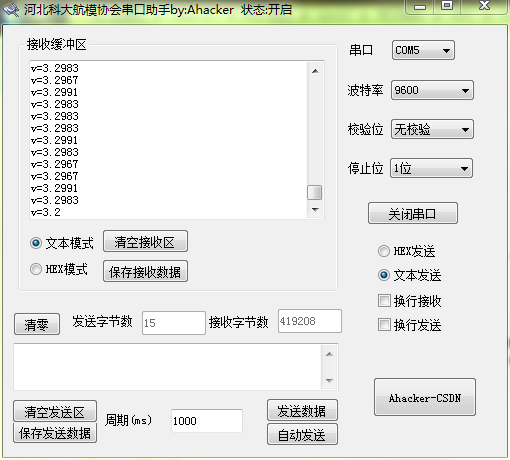510x460 pixels.
Task: Select HEX模式 radio button
Action: [36, 269]
